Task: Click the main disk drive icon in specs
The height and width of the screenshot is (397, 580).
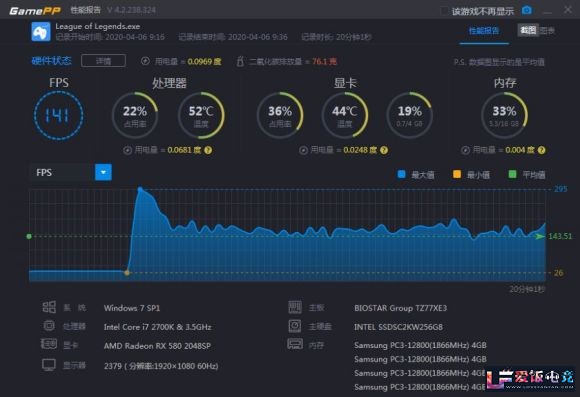Action: point(295,326)
